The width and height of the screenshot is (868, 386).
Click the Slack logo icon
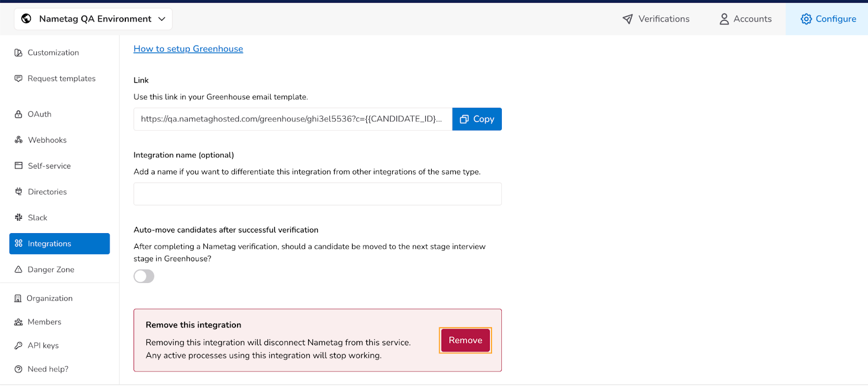click(x=18, y=217)
